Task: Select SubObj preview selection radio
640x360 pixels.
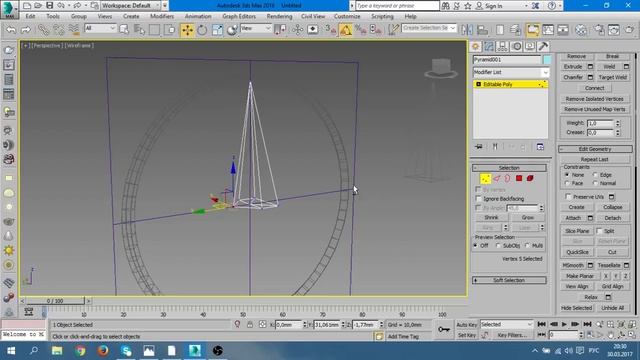Action: pyautogui.click(x=498, y=246)
